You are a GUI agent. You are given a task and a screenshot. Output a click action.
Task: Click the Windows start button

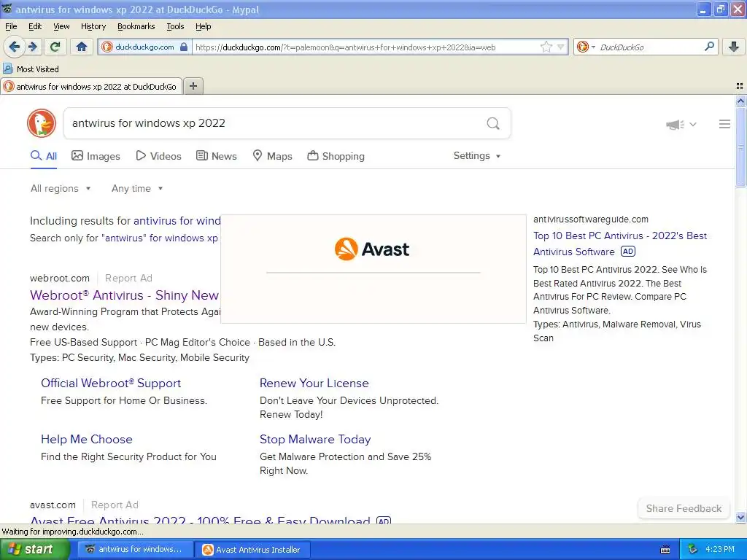pos(34,550)
